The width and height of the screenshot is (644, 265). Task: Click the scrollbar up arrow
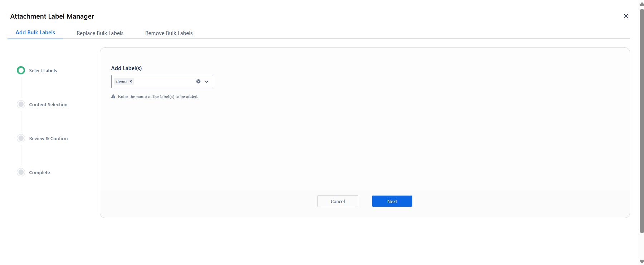(641, 4)
